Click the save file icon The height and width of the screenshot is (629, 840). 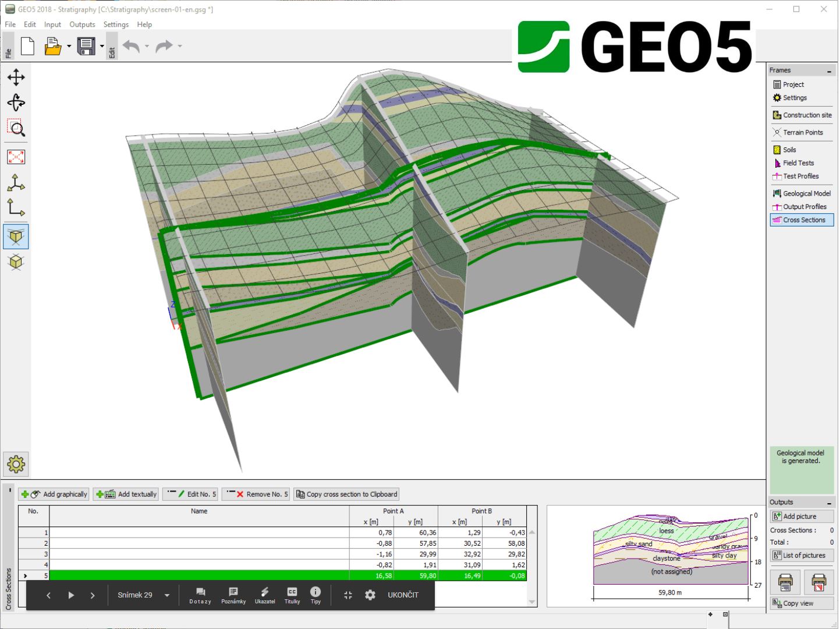pos(86,46)
